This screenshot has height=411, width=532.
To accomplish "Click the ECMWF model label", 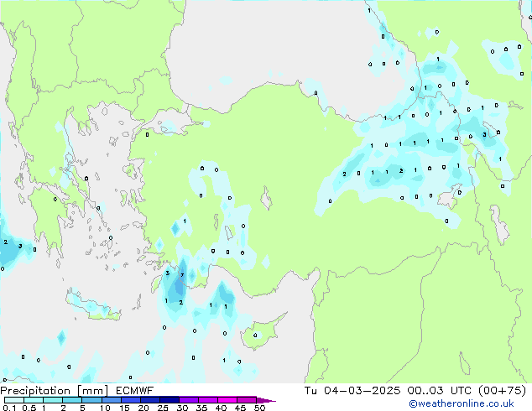I will pos(135,391).
